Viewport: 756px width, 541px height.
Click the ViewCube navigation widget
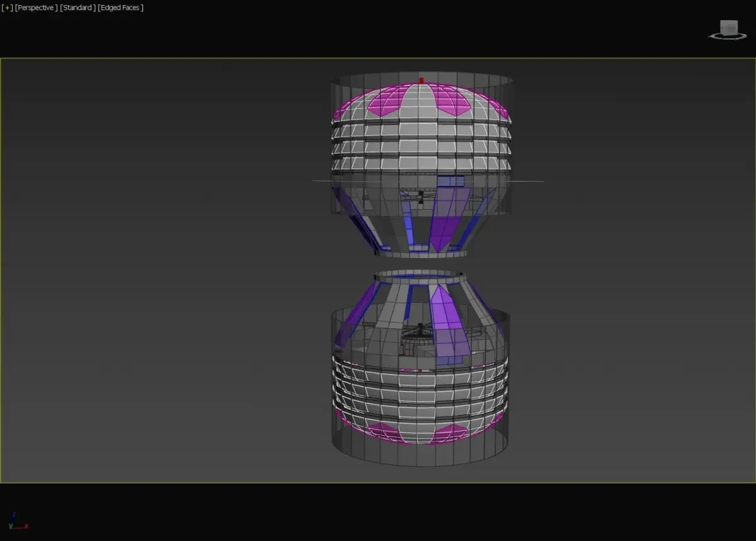click(x=729, y=30)
